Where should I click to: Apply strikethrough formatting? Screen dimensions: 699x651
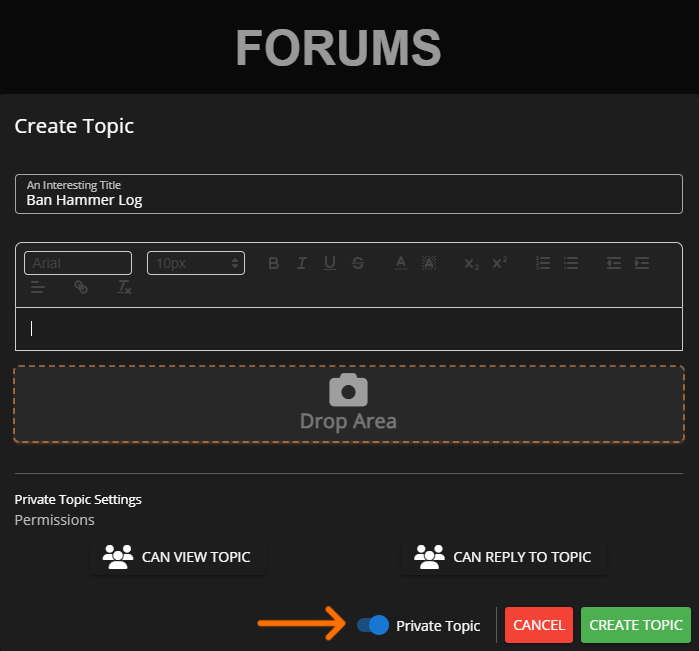(358, 263)
